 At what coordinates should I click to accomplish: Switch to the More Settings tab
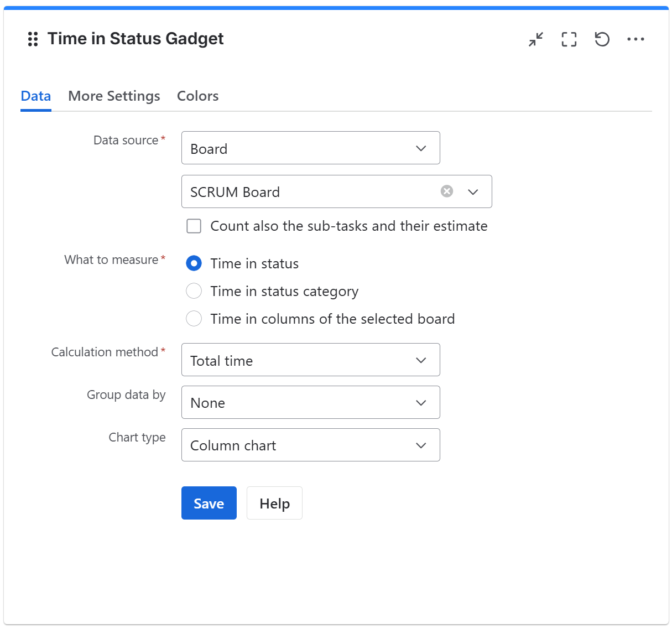(114, 96)
